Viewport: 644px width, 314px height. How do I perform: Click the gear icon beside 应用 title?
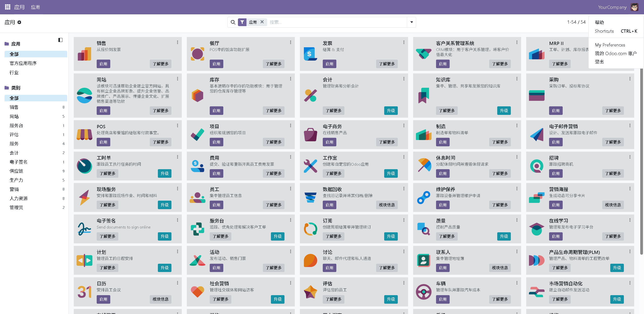(x=19, y=22)
